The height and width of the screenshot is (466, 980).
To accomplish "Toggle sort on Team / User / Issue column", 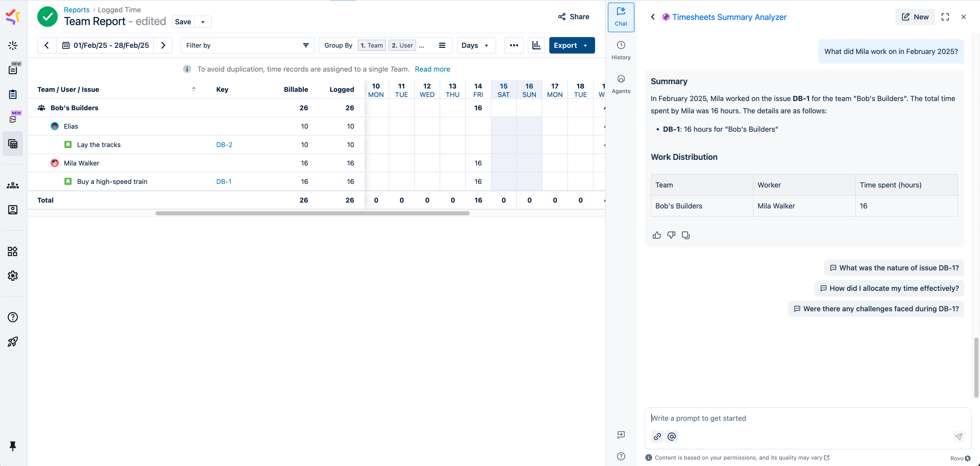I will [194, 89].
